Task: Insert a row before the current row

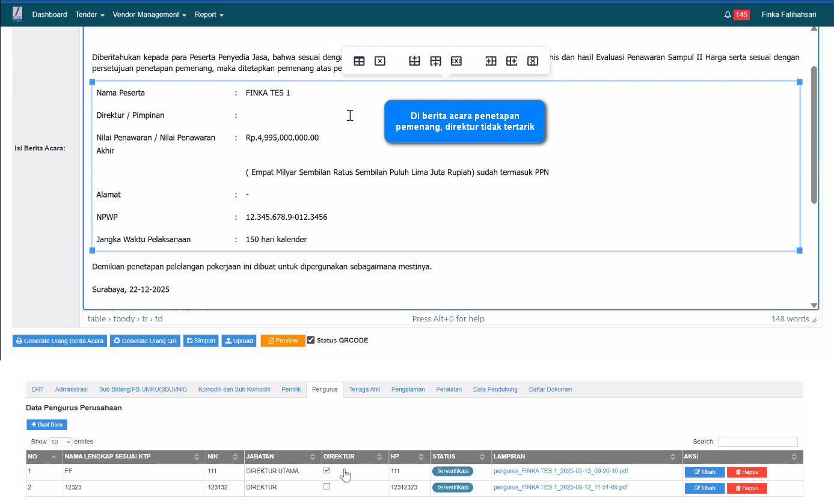Action: (x=414, y=61)
